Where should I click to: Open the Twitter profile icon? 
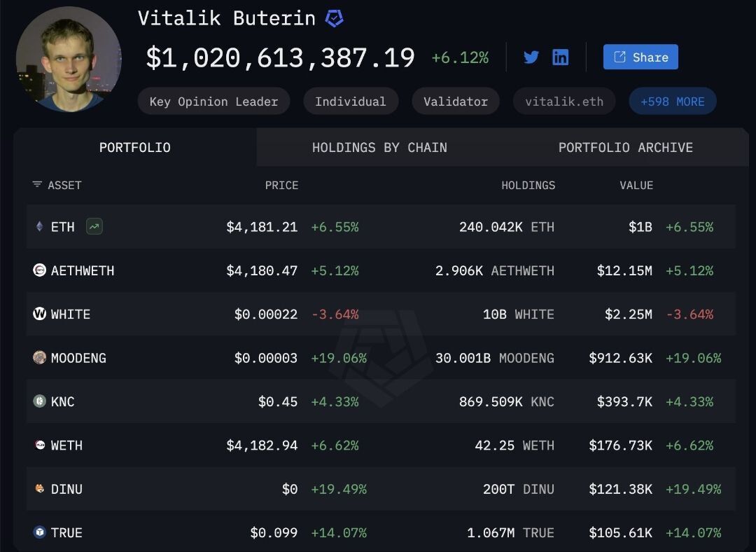[531, 57]
